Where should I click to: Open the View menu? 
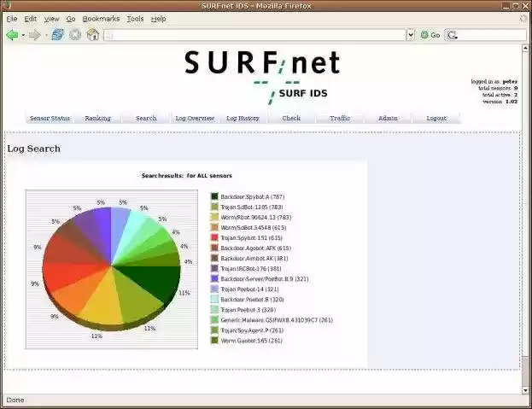pos(51,19)
